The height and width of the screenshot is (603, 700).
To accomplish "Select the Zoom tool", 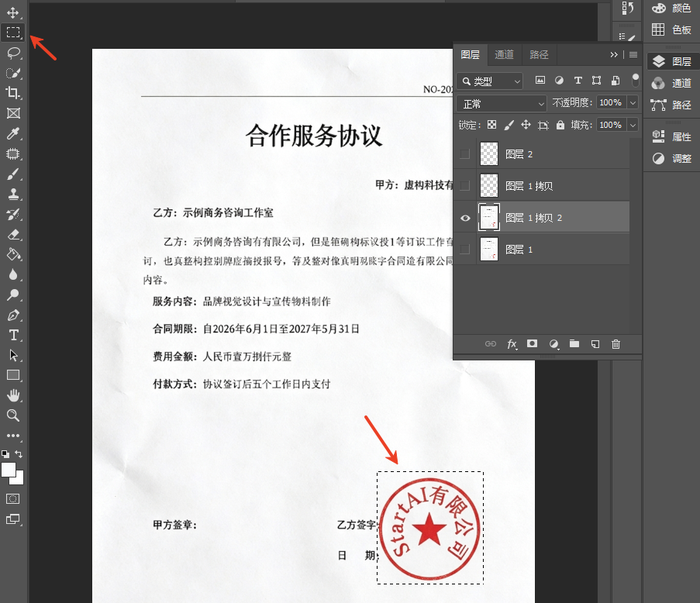I will [x=13, y=415].
